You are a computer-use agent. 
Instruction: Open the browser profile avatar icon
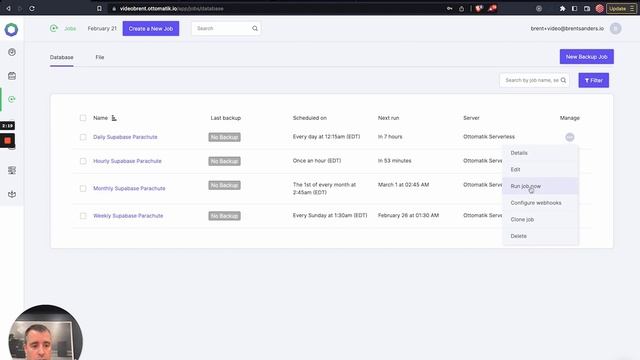[600, 8]
